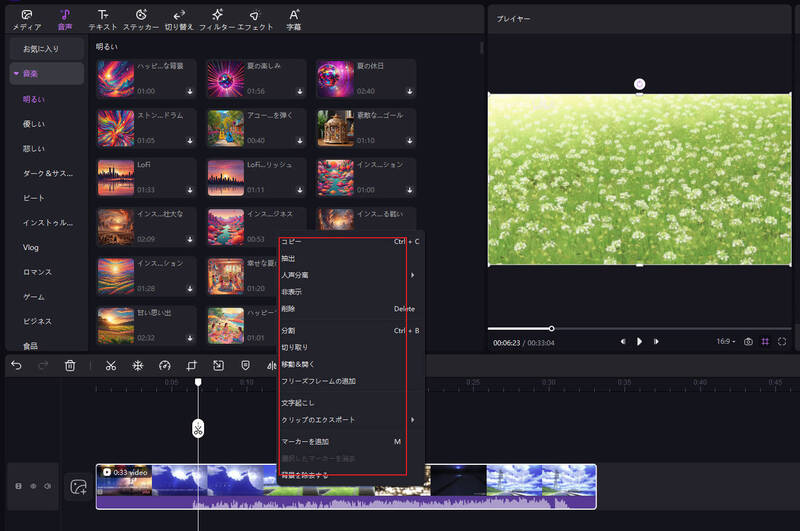
Task: Play the preview video
Action: click(x=639, y=341)
